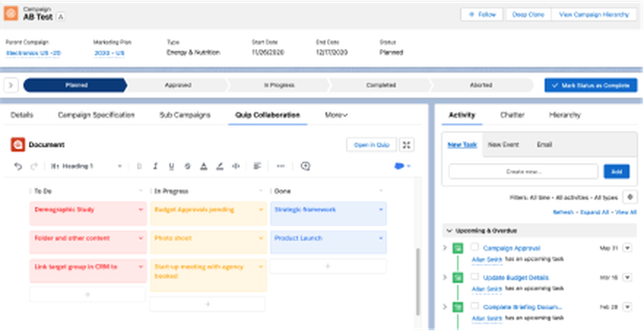
Task: Click the Quip document vertical scrollbar
Action: (x=419, y=281)
